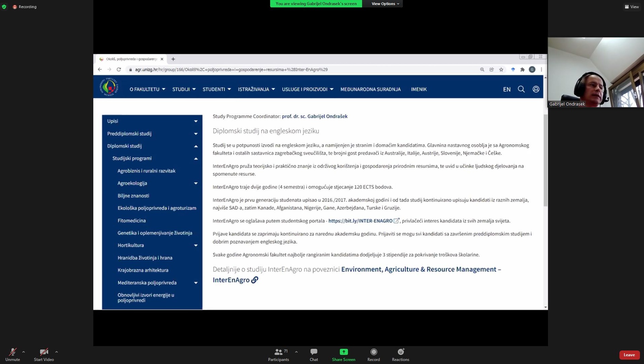644x364 pixels.
Task: Open STUDIJI menu
Action: pos(184,89)
